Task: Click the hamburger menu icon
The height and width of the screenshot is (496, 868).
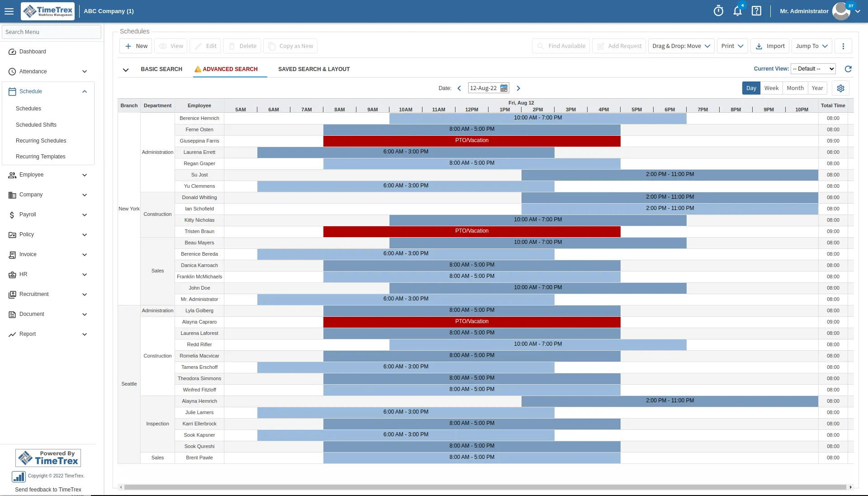Action: (x=9, y=11)
